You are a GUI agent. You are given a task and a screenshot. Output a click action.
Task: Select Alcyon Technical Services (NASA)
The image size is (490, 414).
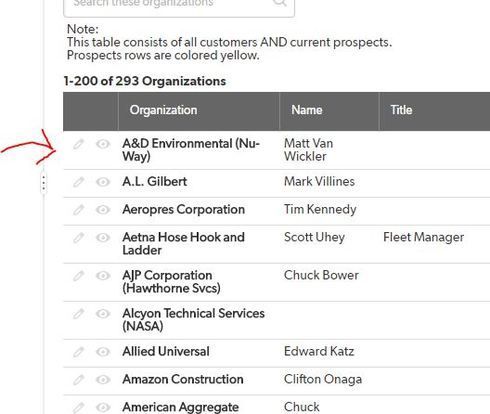click(193, 320)
